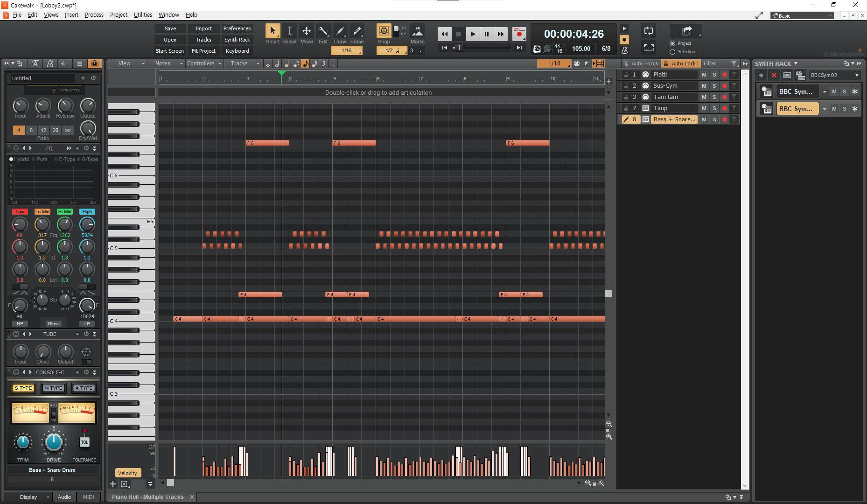Adjust the console TRIM knob
The width and height of the screenshot is (867, 504).
pos(23,442)
